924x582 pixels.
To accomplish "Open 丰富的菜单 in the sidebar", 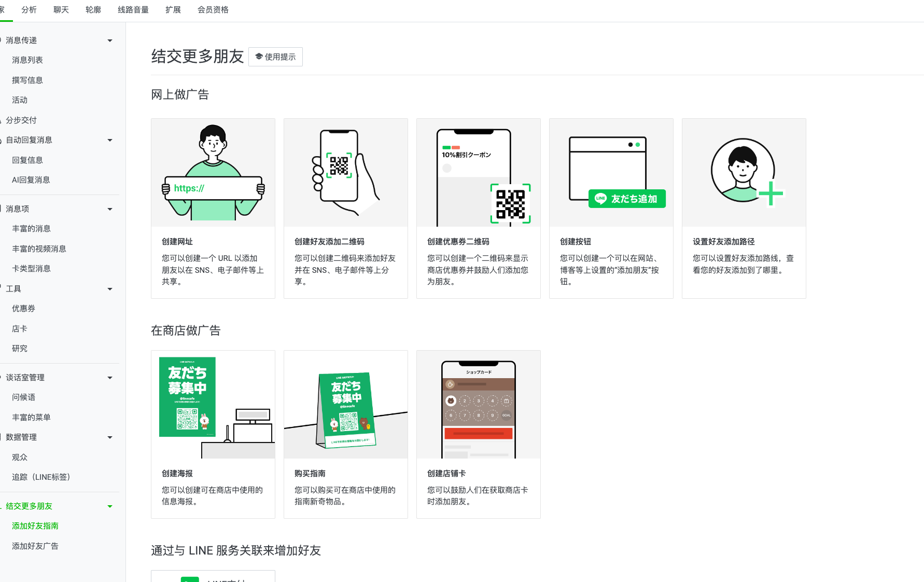I will [x=31, y=418].
